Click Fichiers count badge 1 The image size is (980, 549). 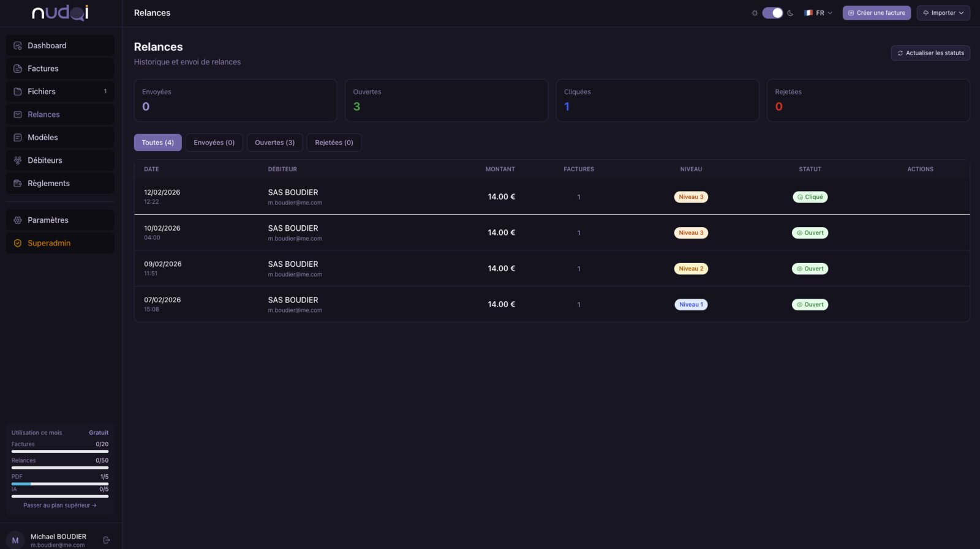click(105, 92)
